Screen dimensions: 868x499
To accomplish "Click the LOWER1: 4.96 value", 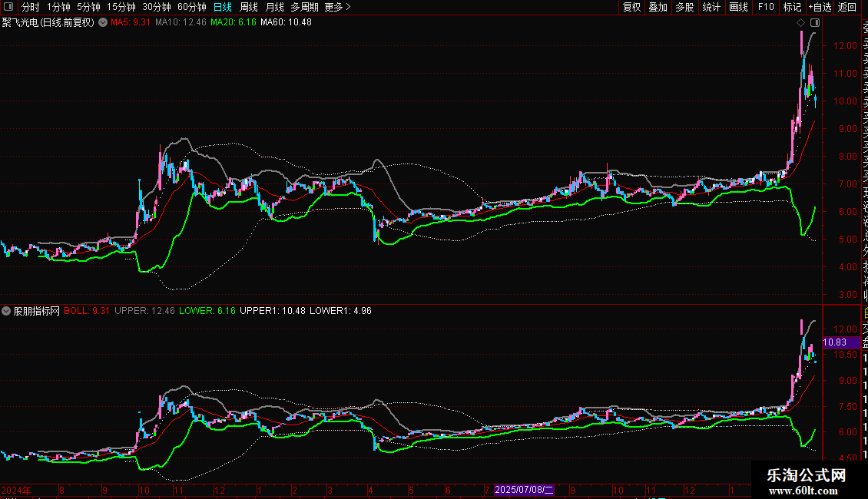I will pyautogui.click(x=340, y=311).
